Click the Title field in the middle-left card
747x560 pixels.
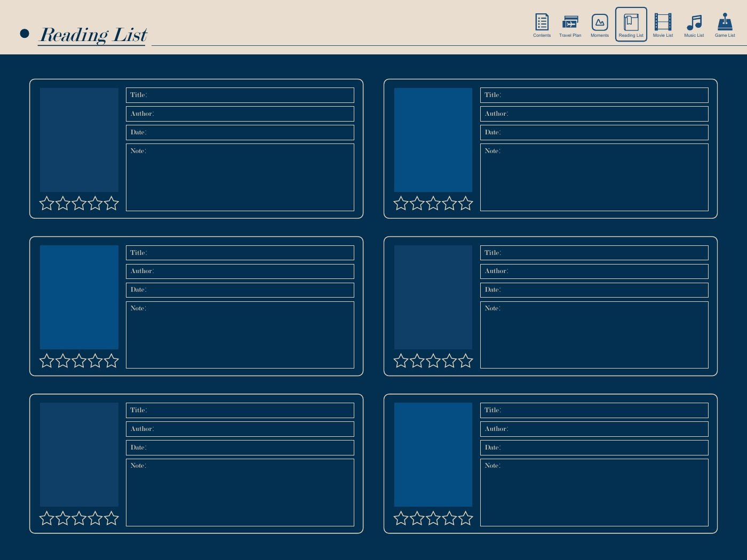[x=240, y=253]
